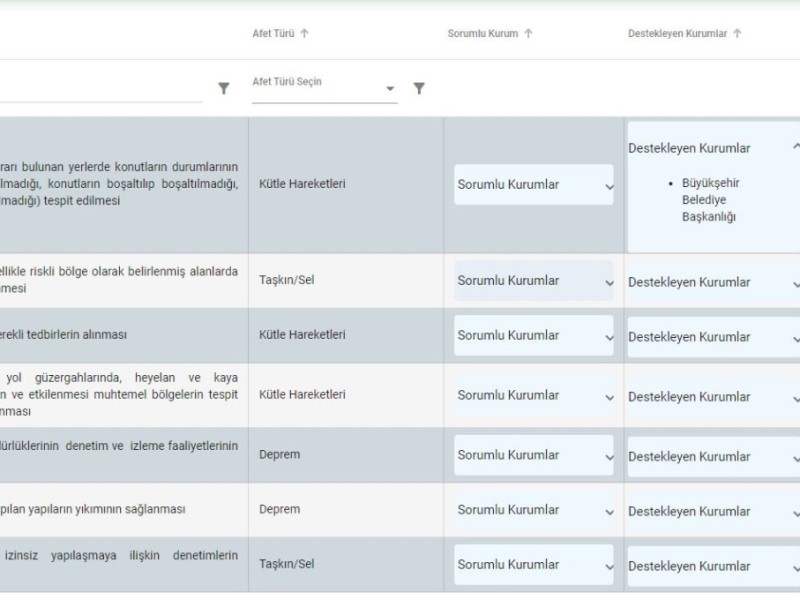Click filter icon beside Afet Türü Seçin
The height and width of the screenshot is (600, 800).
(x=419, y=88)
